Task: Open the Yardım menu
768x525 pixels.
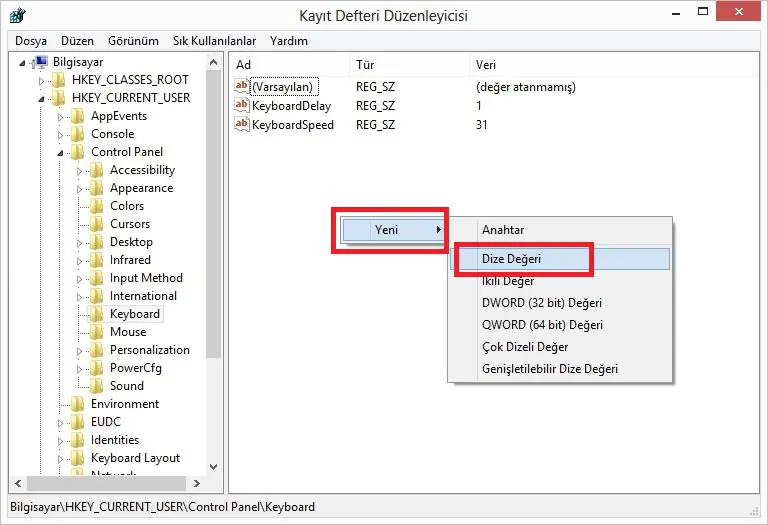Action: 288,41
